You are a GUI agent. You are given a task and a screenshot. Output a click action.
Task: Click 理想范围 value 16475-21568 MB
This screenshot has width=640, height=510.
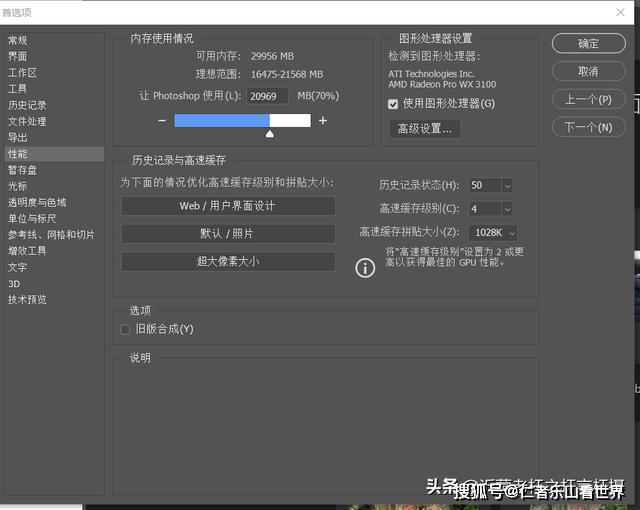[x=287, y=74]
